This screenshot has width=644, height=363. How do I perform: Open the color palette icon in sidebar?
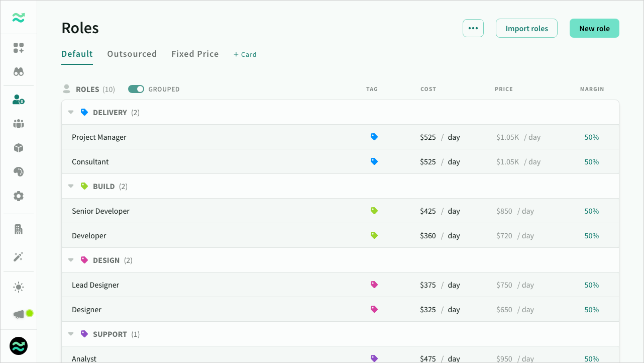pyautogui.click(x=19, y=172)
